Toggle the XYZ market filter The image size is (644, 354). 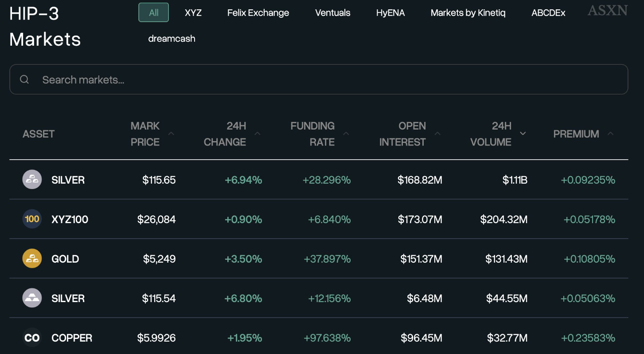click(x=193, y=12)
